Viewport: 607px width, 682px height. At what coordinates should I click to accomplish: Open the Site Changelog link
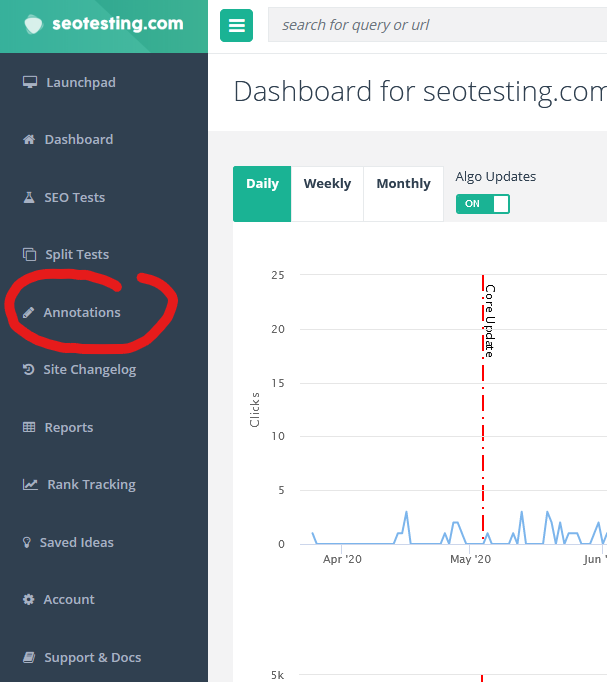tap(90, 370)
